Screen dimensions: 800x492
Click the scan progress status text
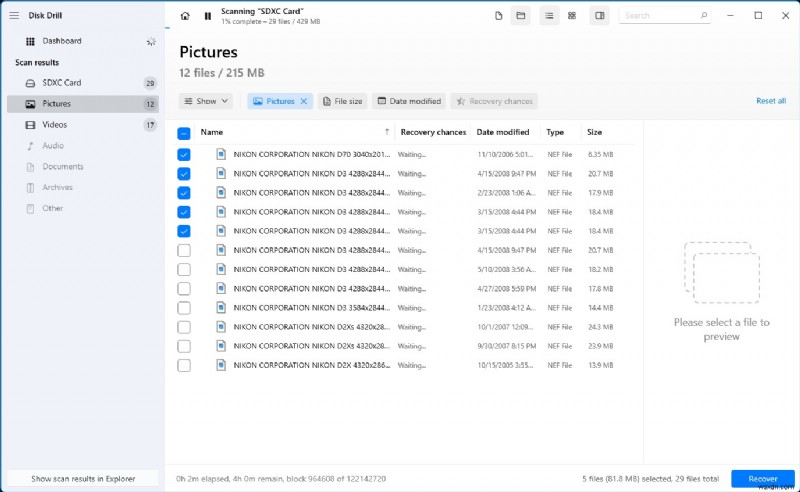coord(270,22)
